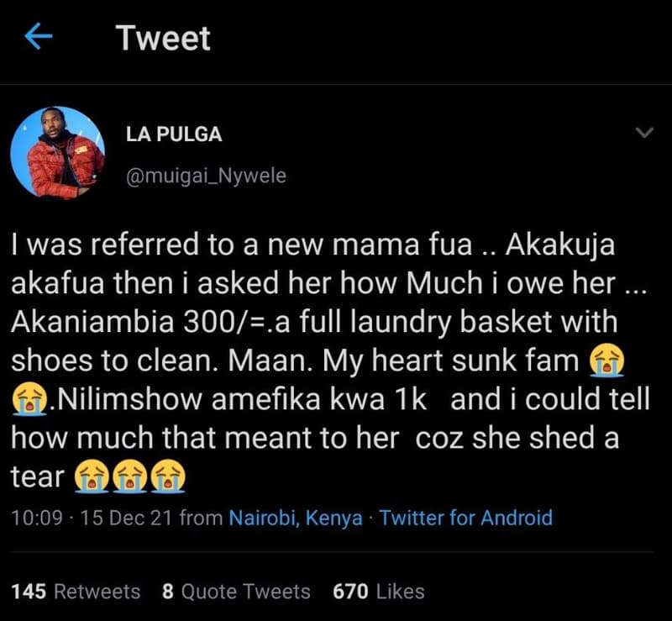
Task: Open the dropdown arrow at top right
Action: [643, 133]
